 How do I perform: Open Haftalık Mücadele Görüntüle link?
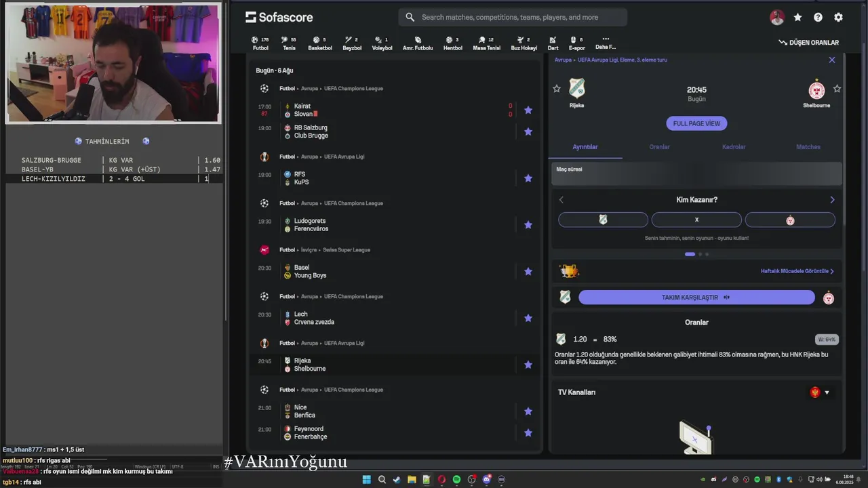click(797, 271)
